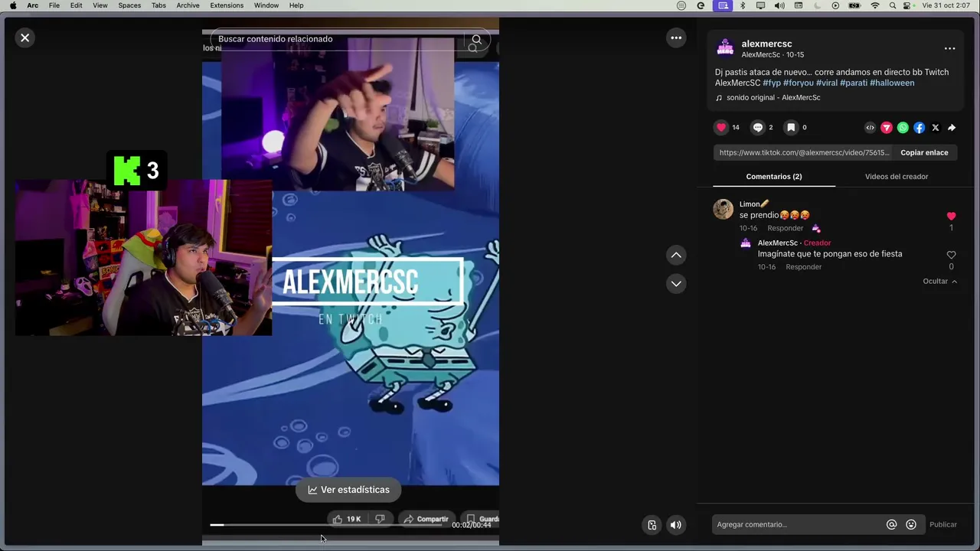Screen dimensions: 980x551
Task: Click the Guardar button on video overlay
Action: coord(482,519)
